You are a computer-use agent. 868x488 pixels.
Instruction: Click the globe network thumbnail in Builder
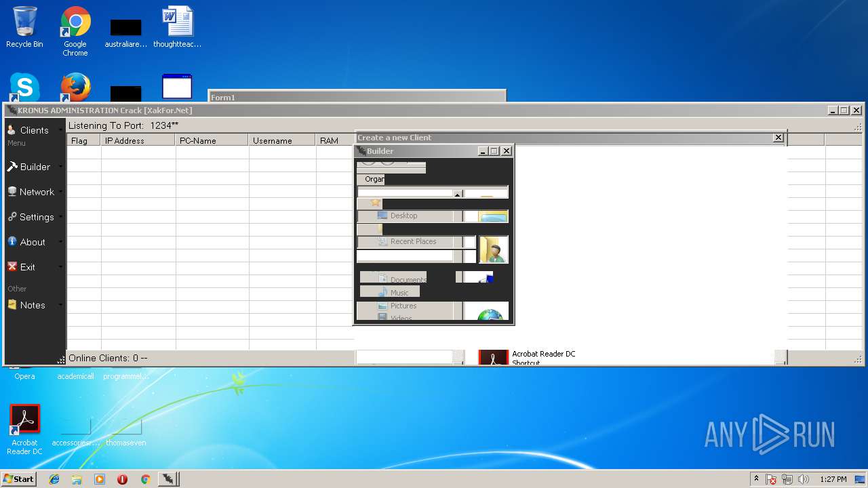pyautogui.click(x=491, y=314)
